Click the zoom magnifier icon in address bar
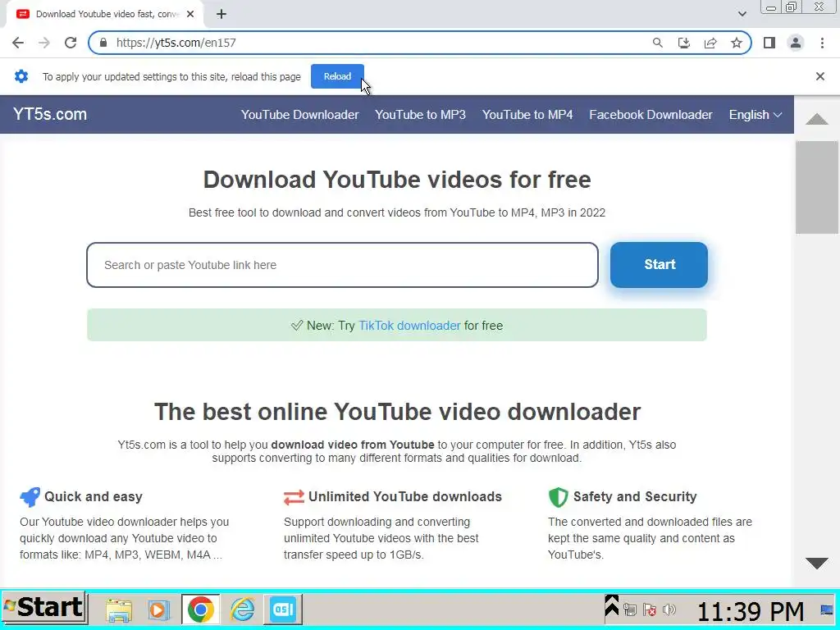The image size is (840, 630). pyautogui.click(x=657, y=43)
